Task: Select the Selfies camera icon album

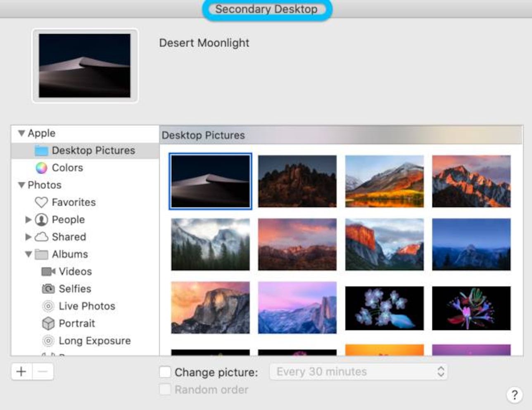Action: [x=48, y=289]
